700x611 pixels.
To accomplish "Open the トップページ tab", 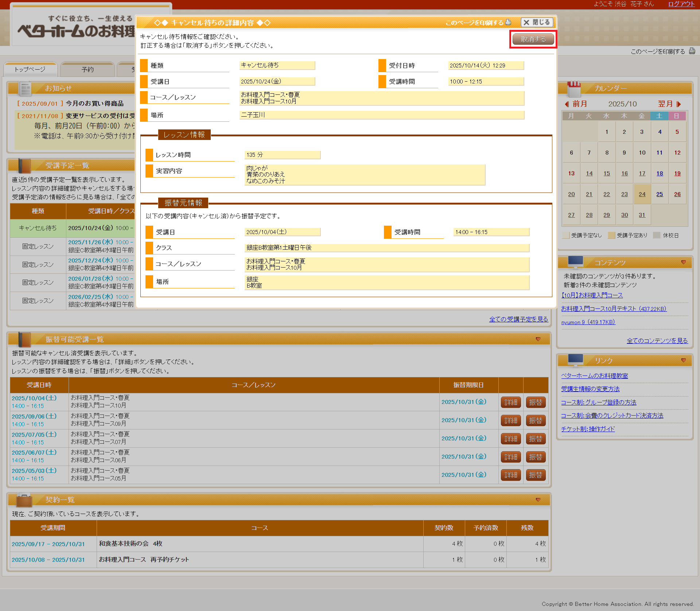I will [30, 70].
